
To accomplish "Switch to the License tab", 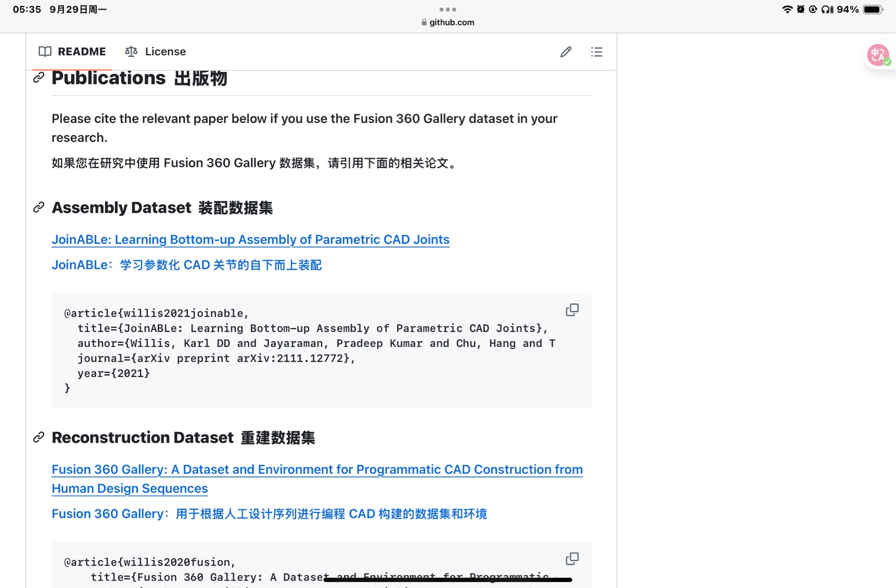I will pos(155,51).
